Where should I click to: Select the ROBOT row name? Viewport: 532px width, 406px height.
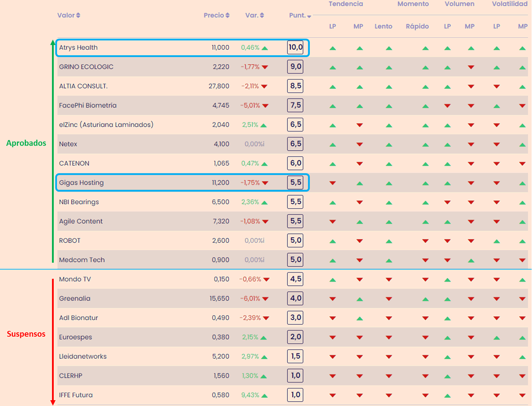pyautogui.click(x=70, y=240)
